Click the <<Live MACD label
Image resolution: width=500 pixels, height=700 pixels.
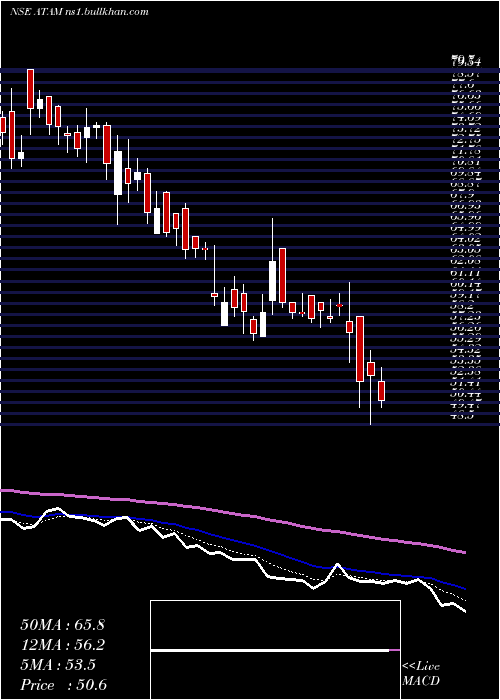(421, 674)
